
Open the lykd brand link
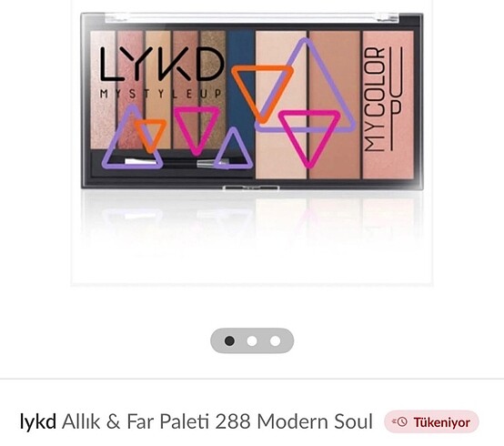pyautogui.click(x=38, y=421)
